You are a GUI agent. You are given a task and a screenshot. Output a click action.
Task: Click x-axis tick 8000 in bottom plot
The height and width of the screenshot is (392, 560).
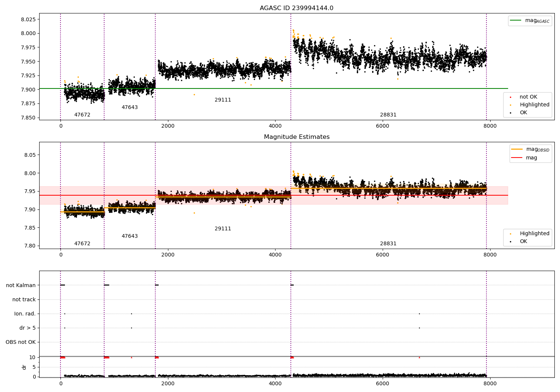point(490,383)
